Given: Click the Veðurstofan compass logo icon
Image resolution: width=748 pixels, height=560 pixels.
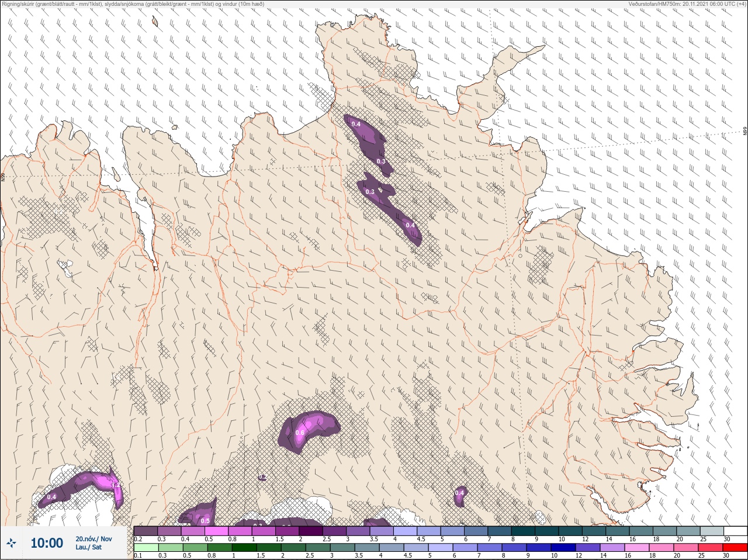Looking at the screenshot, I should [x=12, y=543].
